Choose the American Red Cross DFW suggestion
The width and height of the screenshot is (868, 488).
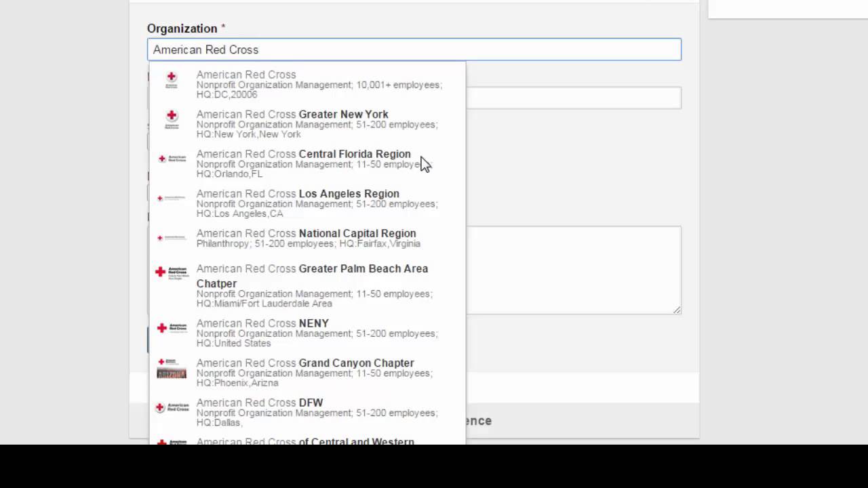click(307, 412)
